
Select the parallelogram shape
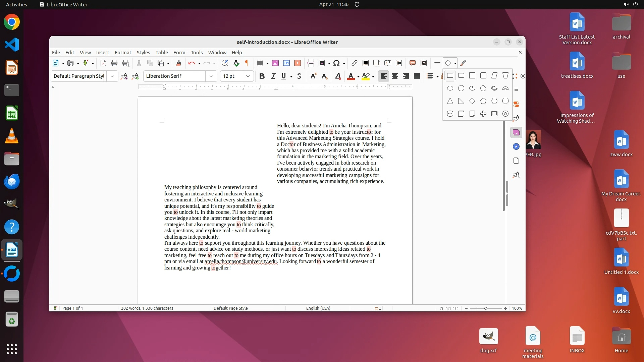[x=494, y=76]
